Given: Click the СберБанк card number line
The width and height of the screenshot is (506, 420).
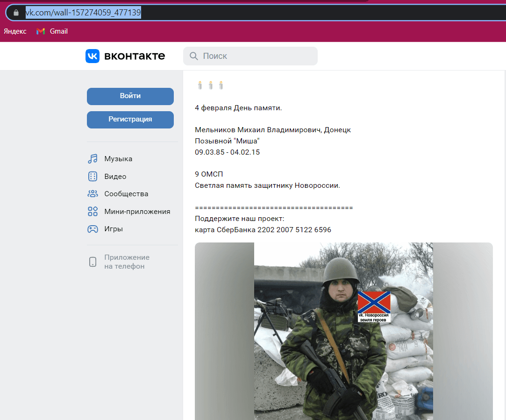Looking at the screenshot, I should pos(263,230).
